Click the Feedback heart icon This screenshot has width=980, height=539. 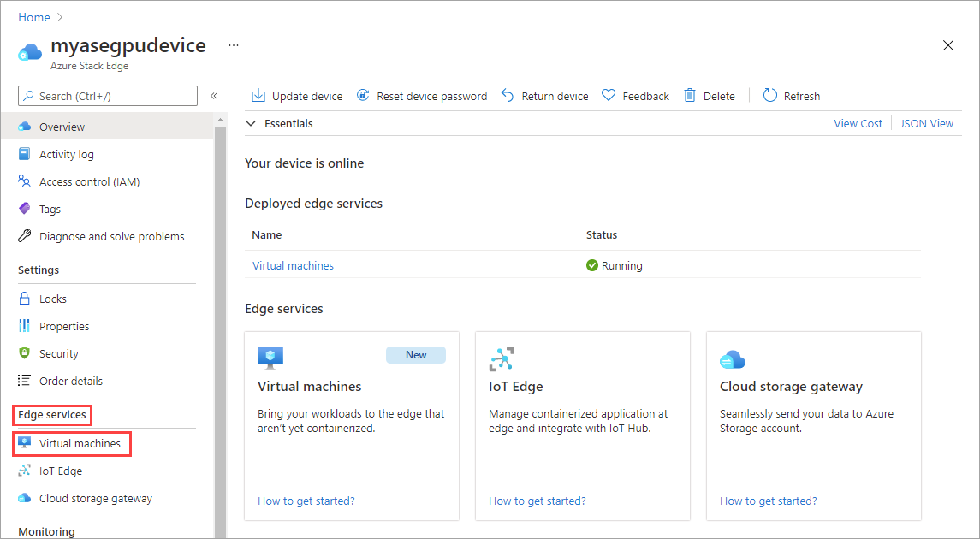tap(609, 96)
